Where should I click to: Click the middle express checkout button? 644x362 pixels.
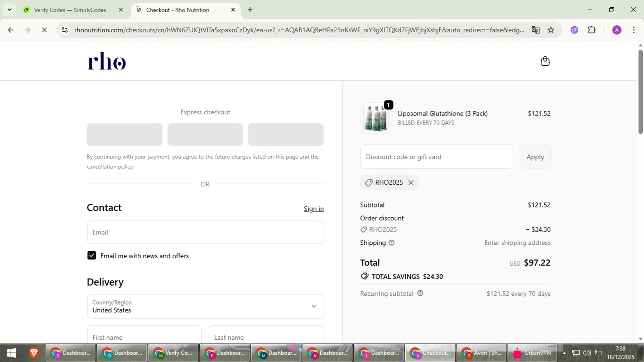205,134
